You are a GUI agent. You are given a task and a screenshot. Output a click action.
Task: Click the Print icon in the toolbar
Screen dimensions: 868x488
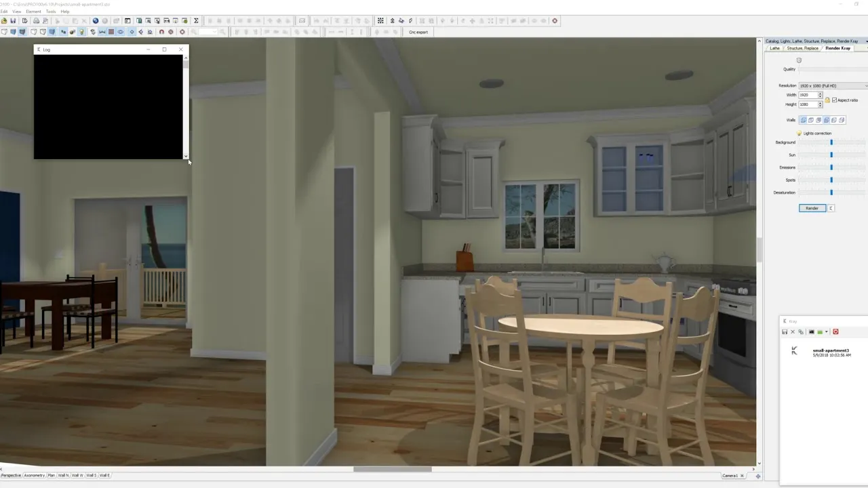pos(37,21)
